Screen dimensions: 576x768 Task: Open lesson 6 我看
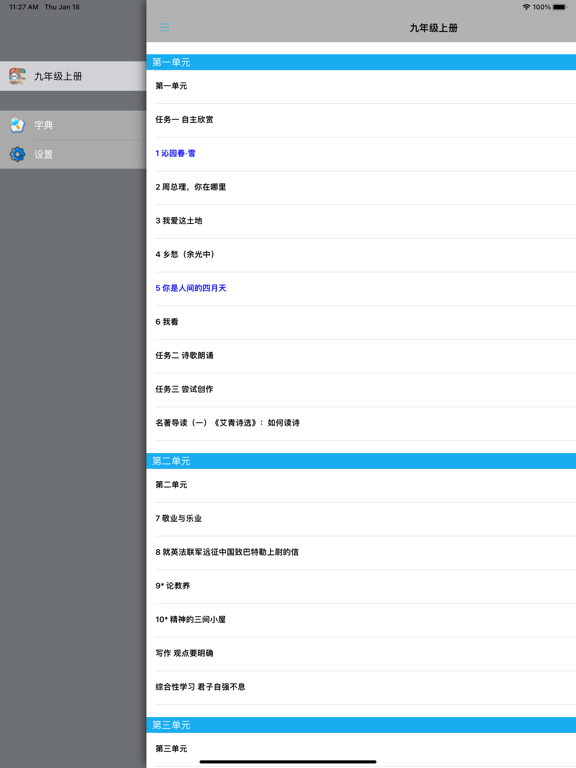(361, 322)
